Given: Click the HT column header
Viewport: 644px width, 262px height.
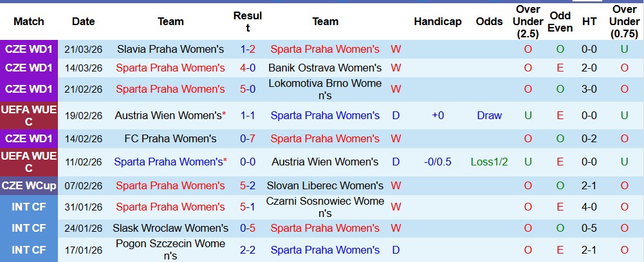Looking at the screenshot, I should pyautogui.click(x=589, y=21).
